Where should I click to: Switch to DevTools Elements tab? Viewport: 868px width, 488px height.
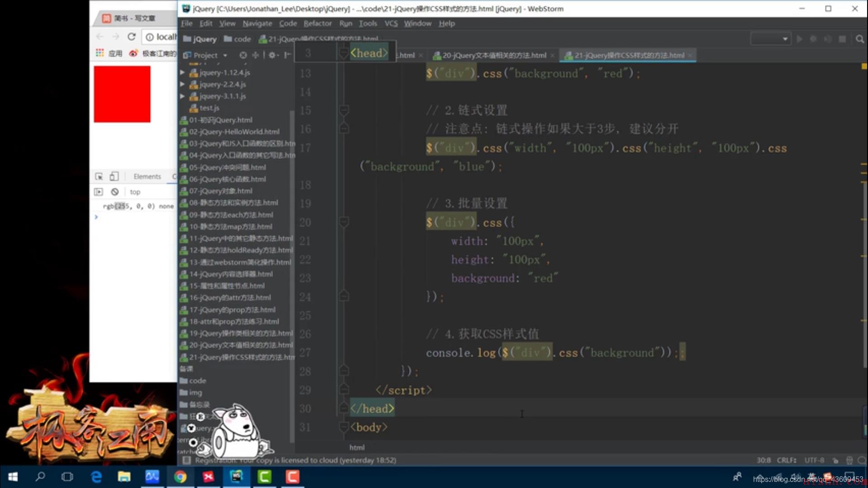click(x=147, y=176)
